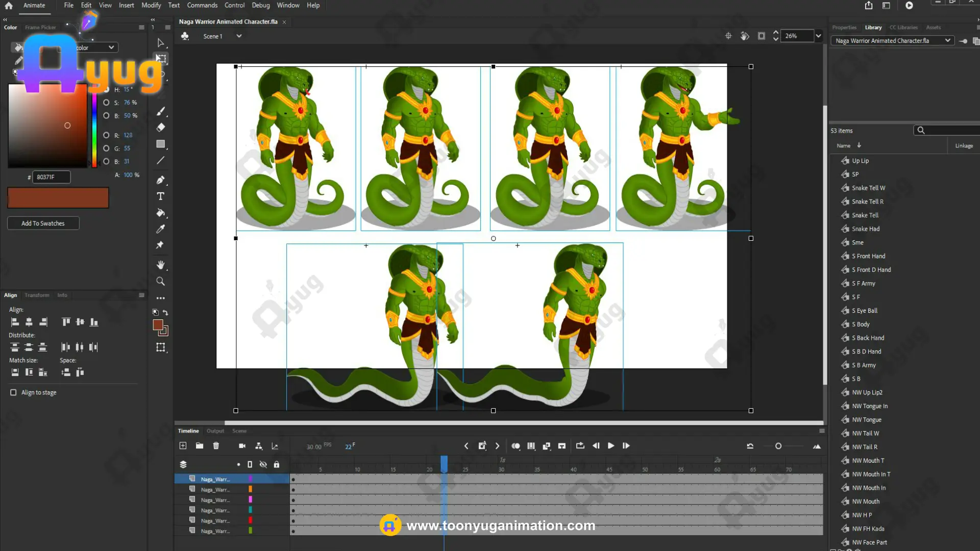
Task: Switch to the Transform tab
Action: (37, 295)
